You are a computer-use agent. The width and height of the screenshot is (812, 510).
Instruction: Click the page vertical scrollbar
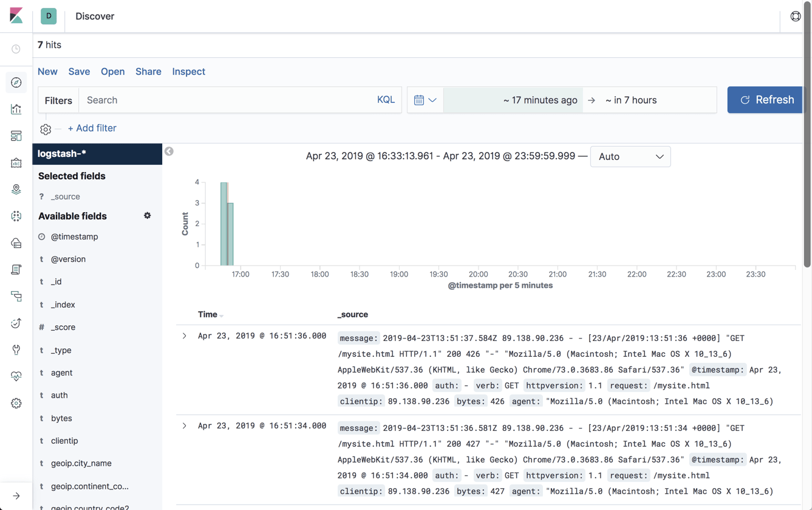807,134
